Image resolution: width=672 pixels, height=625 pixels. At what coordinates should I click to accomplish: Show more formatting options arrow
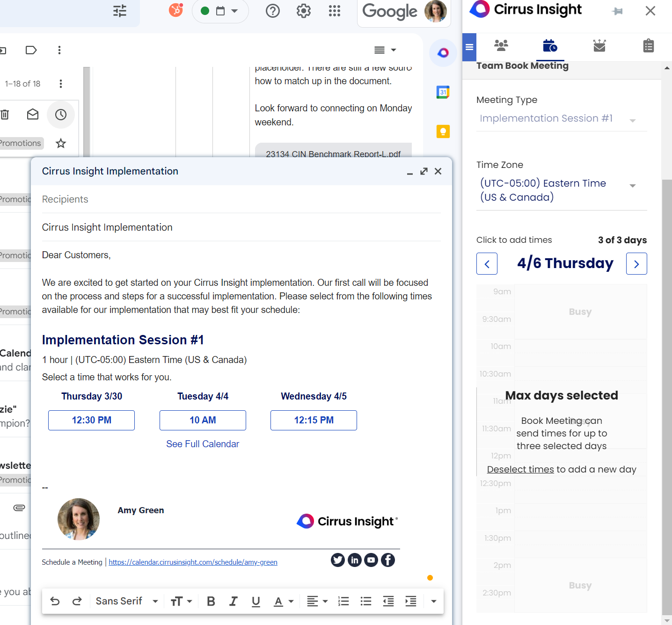(x=434, y=601)
